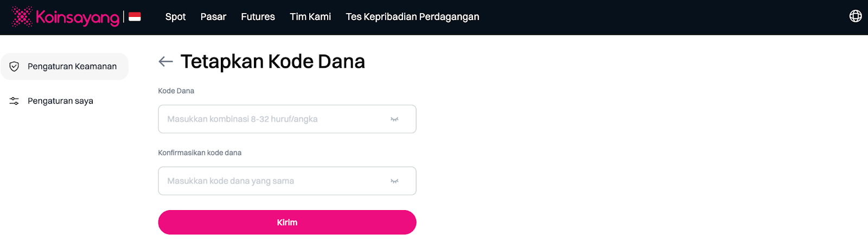Toggle visibility of the confirmation code field
The height and width of the screenshot is (241, 868).
(394, 181)
